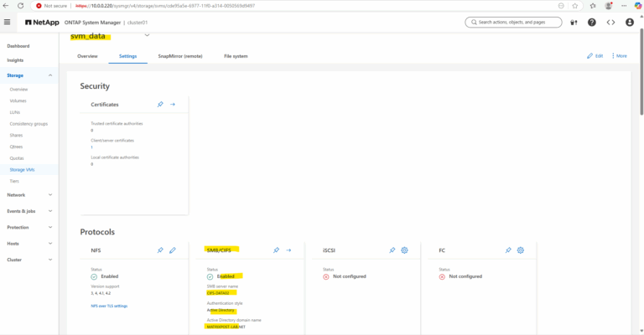Pin the NFS protocol card
Image resolution: width=644 pixels, height=335 pixels.
[x=160, y=250]
